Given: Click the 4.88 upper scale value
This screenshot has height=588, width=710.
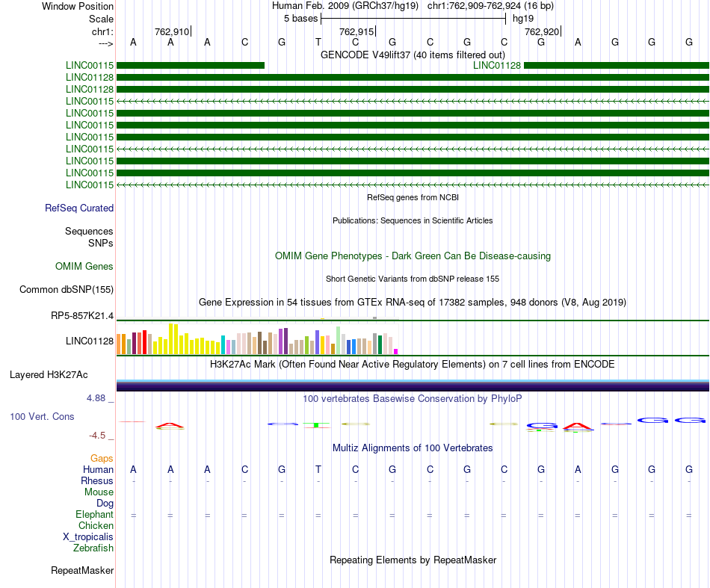Looking at the screenshot, I should [96, 398].
